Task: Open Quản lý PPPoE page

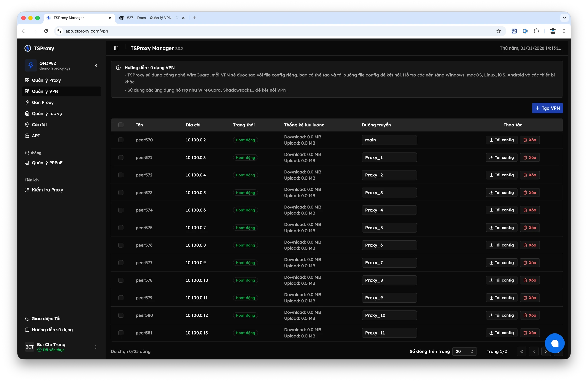Action: click(x=62, y=162)
